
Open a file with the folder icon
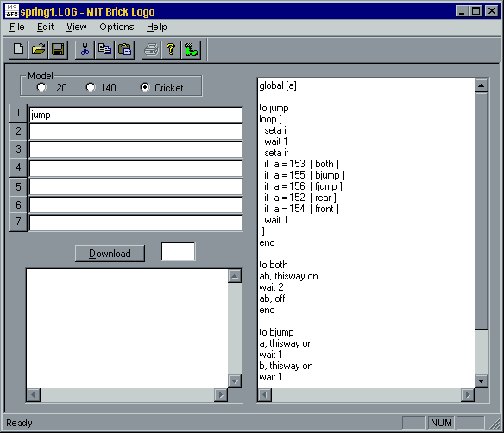(38, 49)
